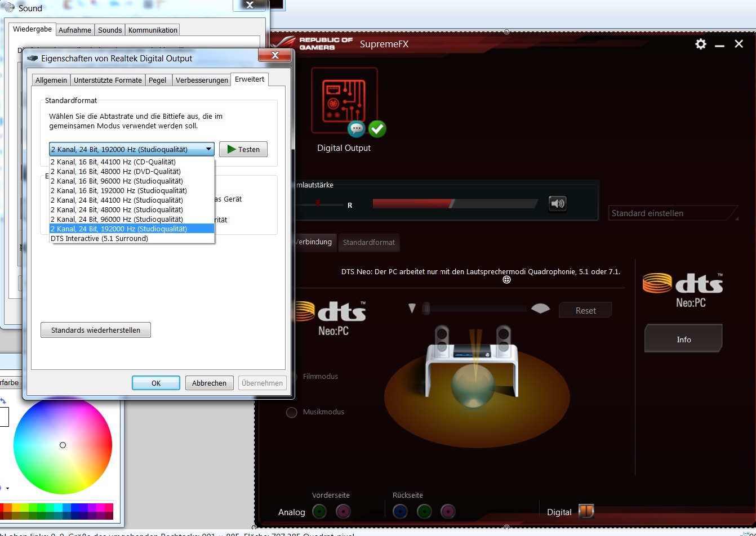Select the orange swatch in color palette
This screenshot has width=756, height=536.
coord(7,507)
